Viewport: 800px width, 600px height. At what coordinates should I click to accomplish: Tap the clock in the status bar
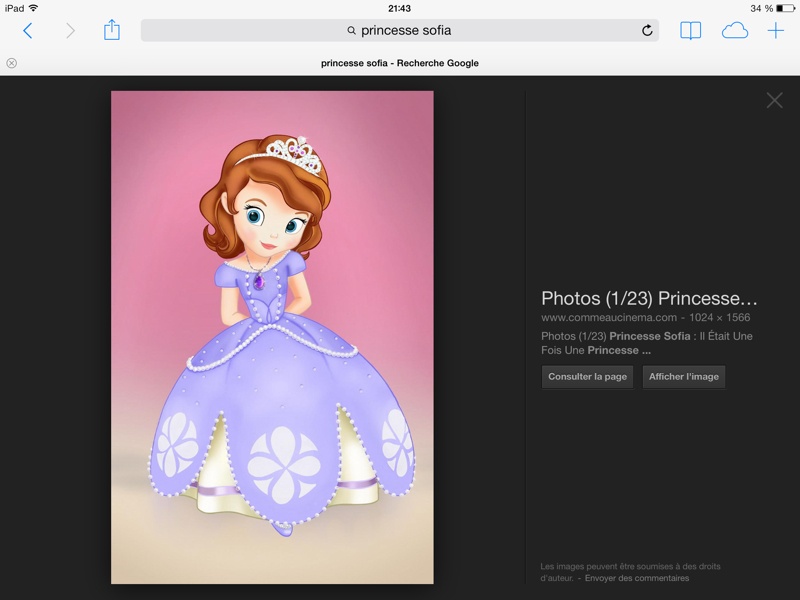[399, 8]
